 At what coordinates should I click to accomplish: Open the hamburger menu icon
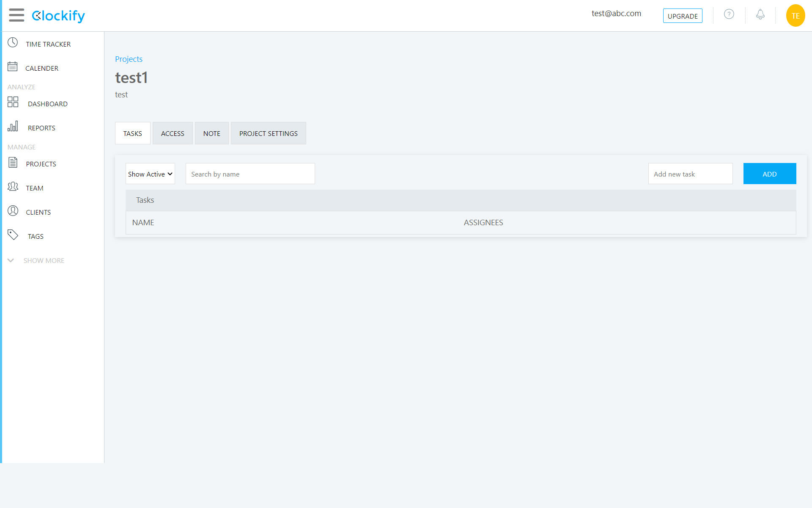click(16, 15)
